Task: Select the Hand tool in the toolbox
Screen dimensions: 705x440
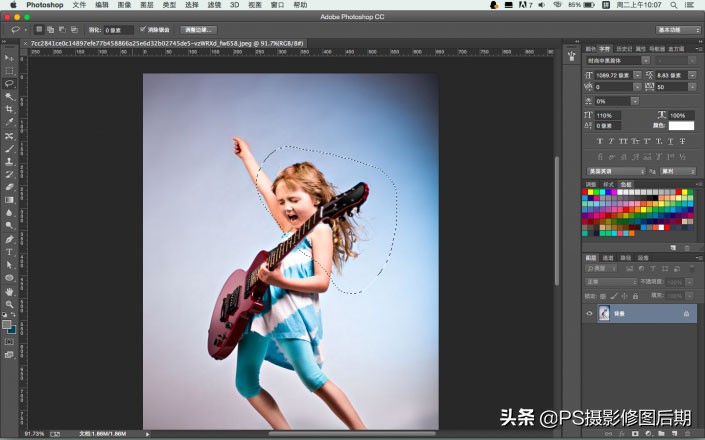Action: (9, 291)
